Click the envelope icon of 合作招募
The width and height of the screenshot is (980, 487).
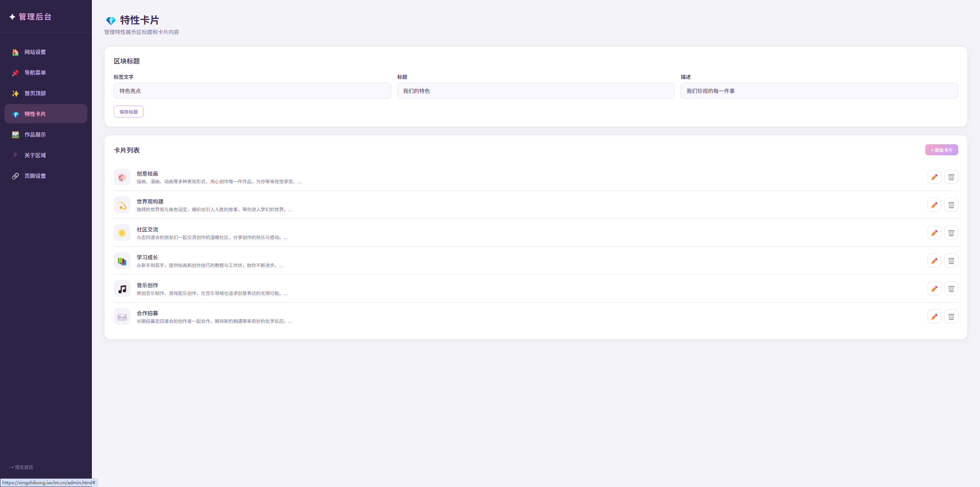point(122,317)
